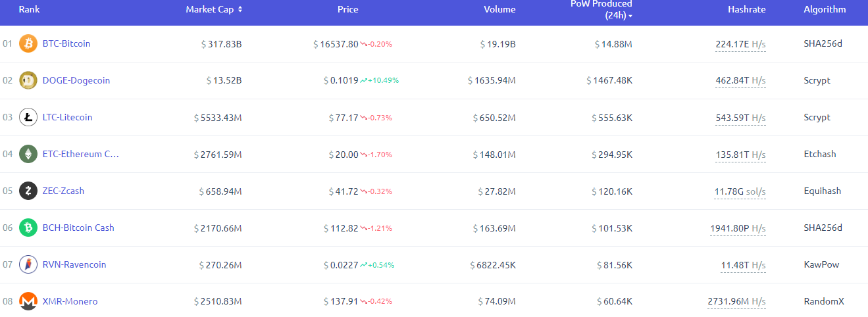Open the ETC-Ethereum Classic link

pyautogui.click(x=81, y=155)
